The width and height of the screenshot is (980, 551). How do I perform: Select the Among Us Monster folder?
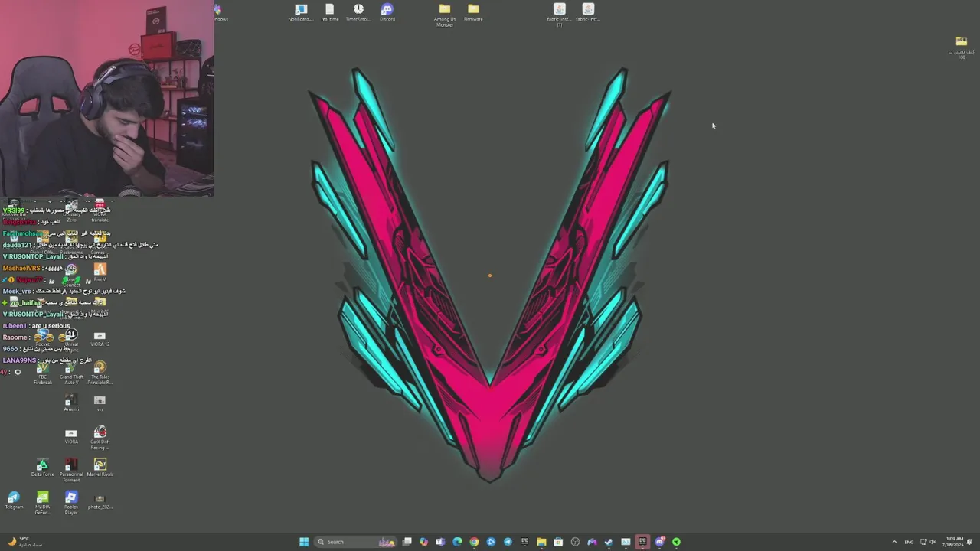(x=445, y=15)
